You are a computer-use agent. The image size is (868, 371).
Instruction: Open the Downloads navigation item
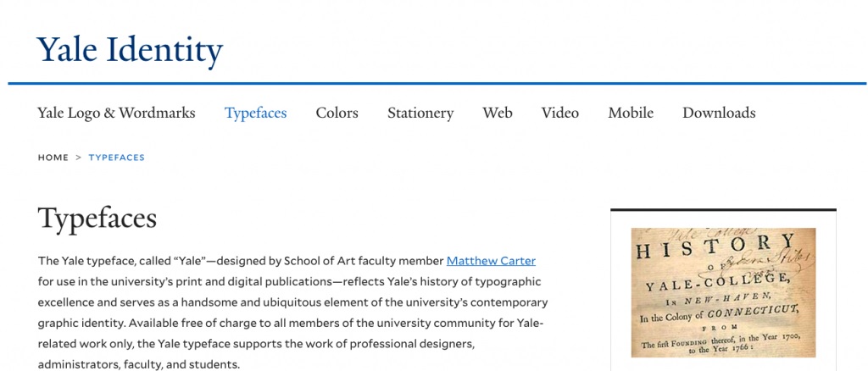coord(719,113)
